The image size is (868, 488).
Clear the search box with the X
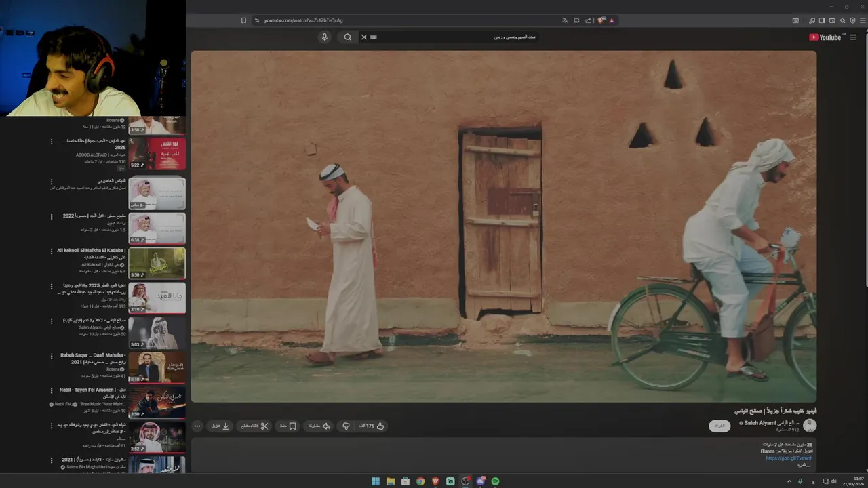coord(363,37)
